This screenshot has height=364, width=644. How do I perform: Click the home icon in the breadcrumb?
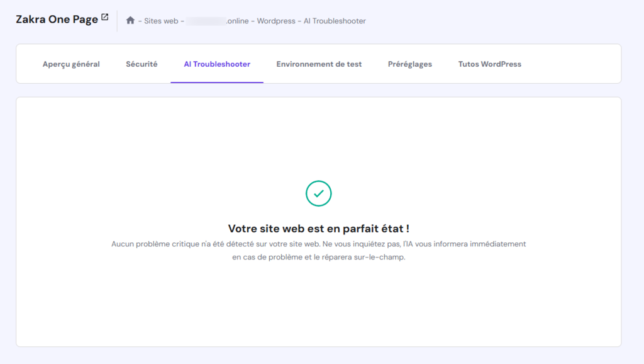point(130,20)
